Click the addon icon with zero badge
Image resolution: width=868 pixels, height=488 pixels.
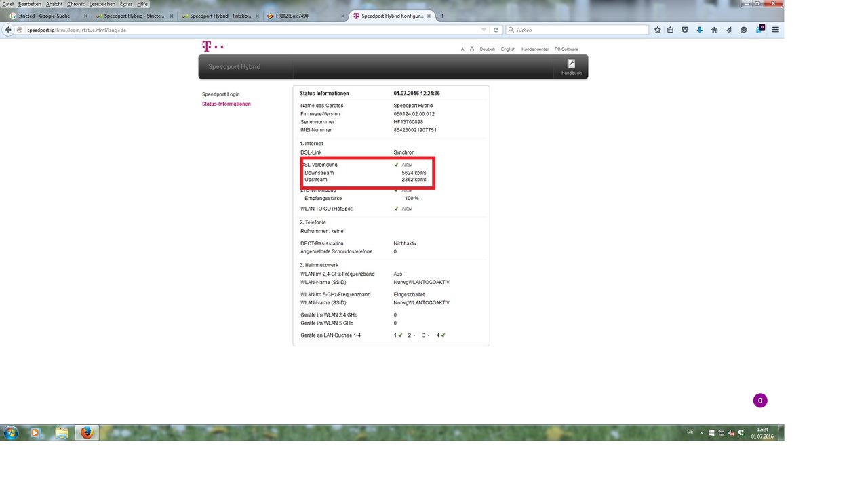click(x=760, y=29)
